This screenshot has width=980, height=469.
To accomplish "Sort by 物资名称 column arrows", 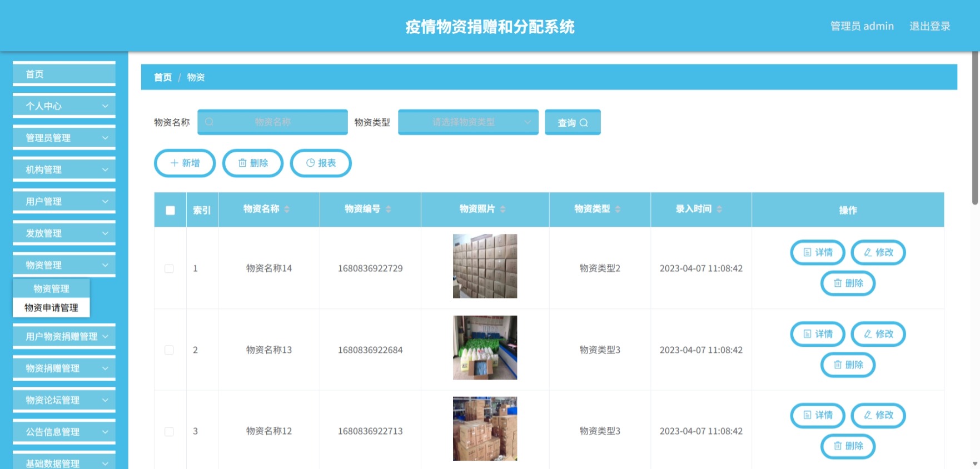I will pos(287,209).
